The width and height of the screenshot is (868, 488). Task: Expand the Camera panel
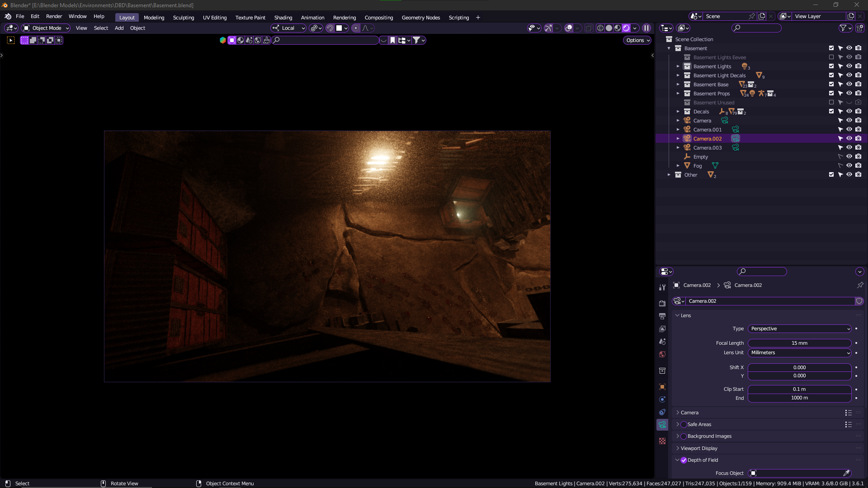(689, 413)
